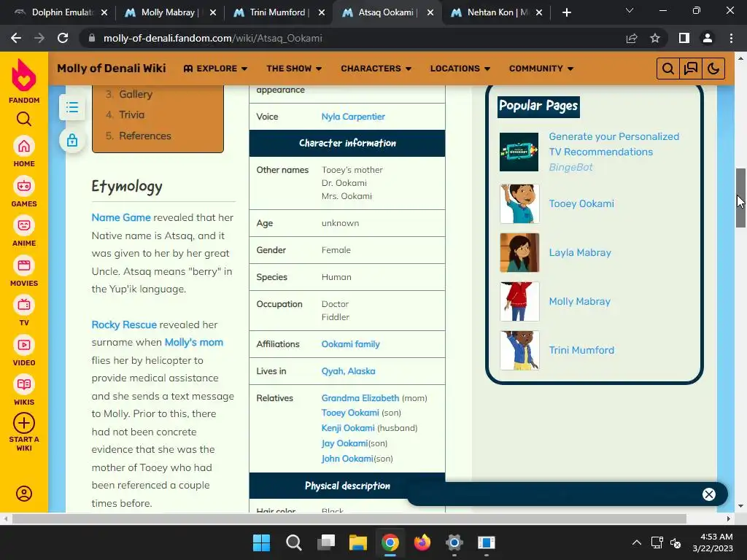Jump to Trivia in contents
The width and height of the screenshot is (747, 560).
(131, 114)
